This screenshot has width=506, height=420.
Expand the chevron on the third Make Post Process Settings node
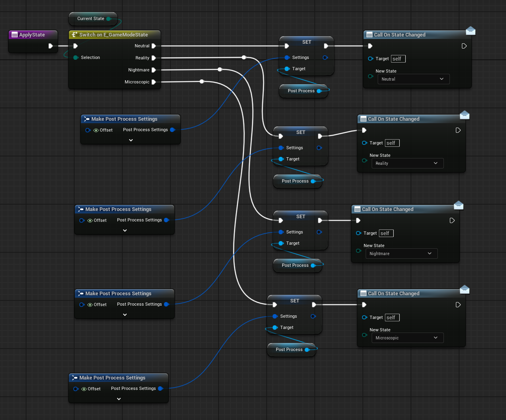click(x=124, y=314)
